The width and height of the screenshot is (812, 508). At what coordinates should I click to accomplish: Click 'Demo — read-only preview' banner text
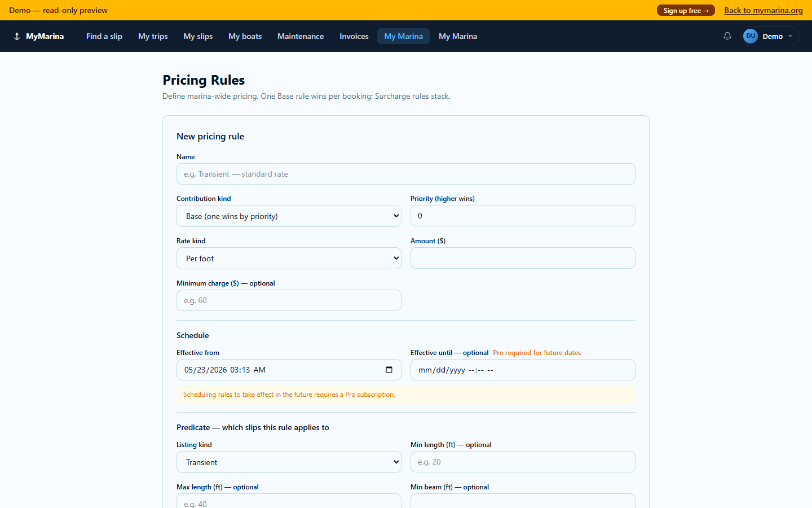coord(58,10)
